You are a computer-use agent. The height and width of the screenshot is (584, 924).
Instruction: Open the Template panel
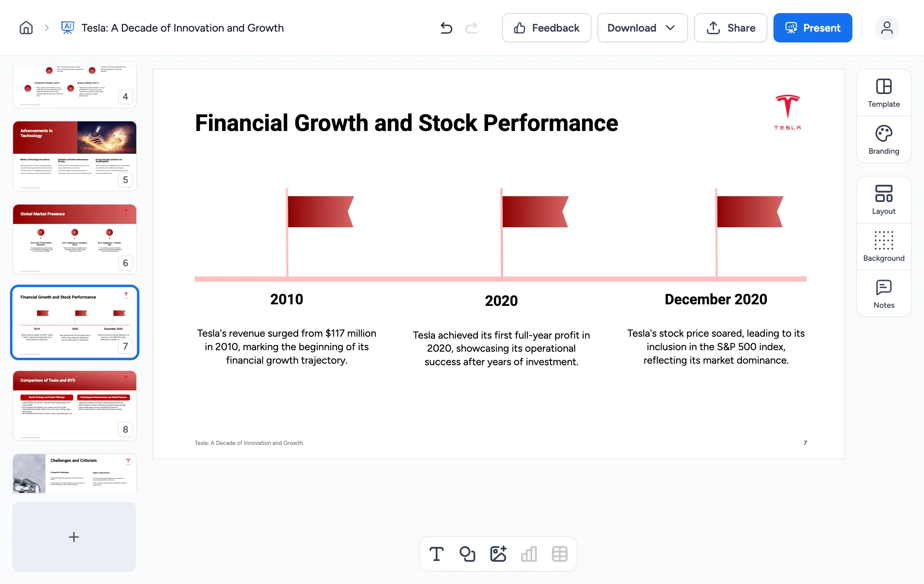coord(884,93)
